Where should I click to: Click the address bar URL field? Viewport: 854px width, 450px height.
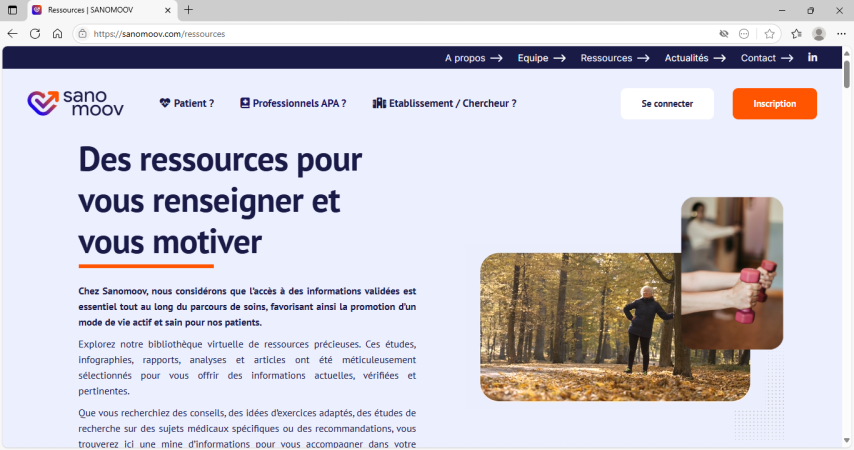tap(400, 33)
